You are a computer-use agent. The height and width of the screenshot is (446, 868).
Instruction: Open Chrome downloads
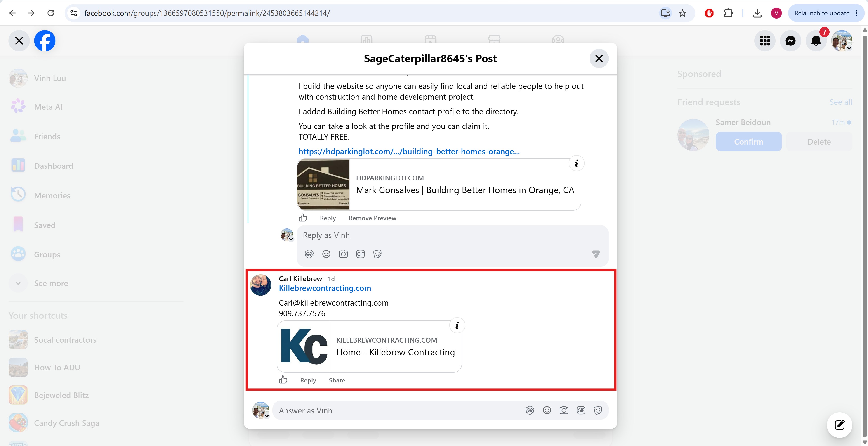pyautogui.click(x=757, y=13)
